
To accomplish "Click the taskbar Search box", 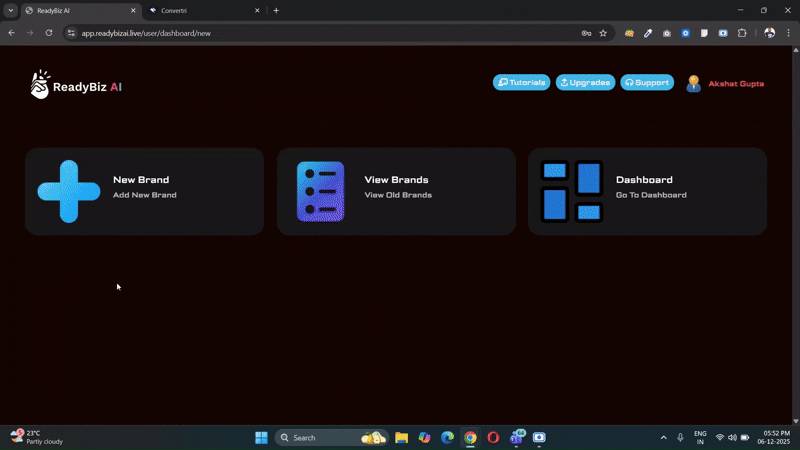I will 332,438.
